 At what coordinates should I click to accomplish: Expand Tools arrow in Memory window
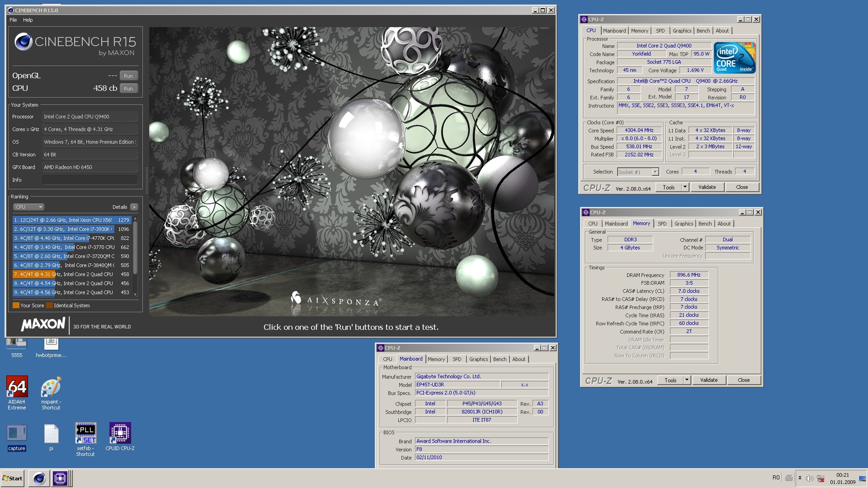point(687,380)
